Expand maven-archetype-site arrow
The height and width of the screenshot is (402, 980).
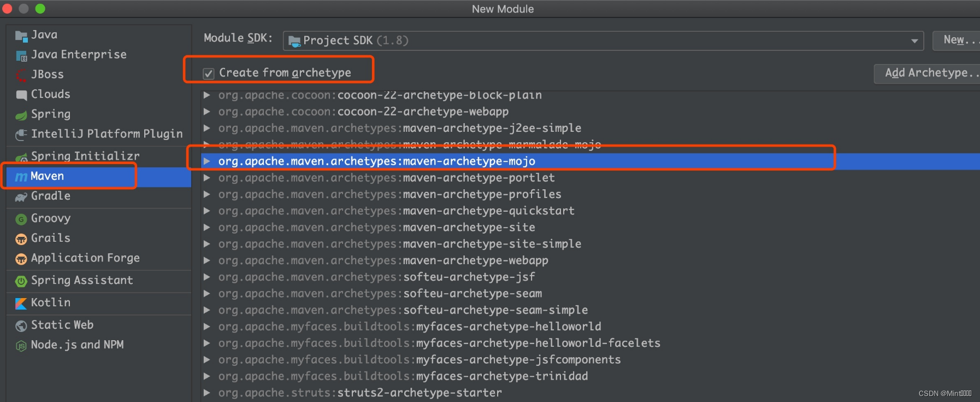click(207, 228)
